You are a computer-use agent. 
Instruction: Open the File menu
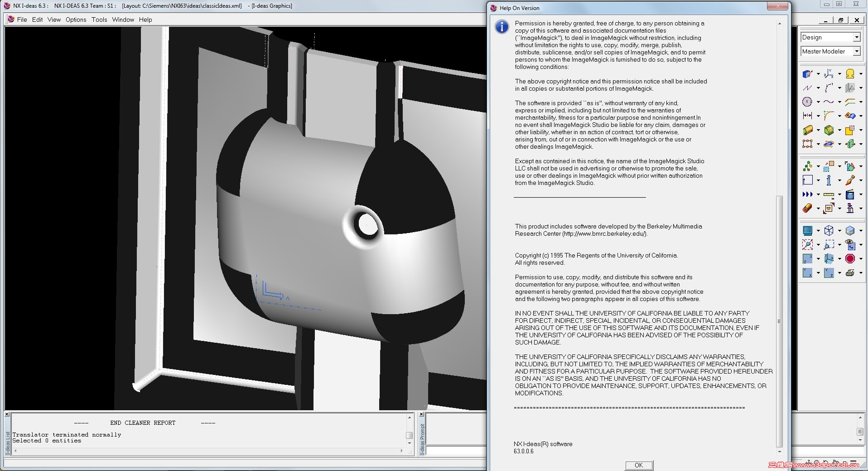click(22, 19)
